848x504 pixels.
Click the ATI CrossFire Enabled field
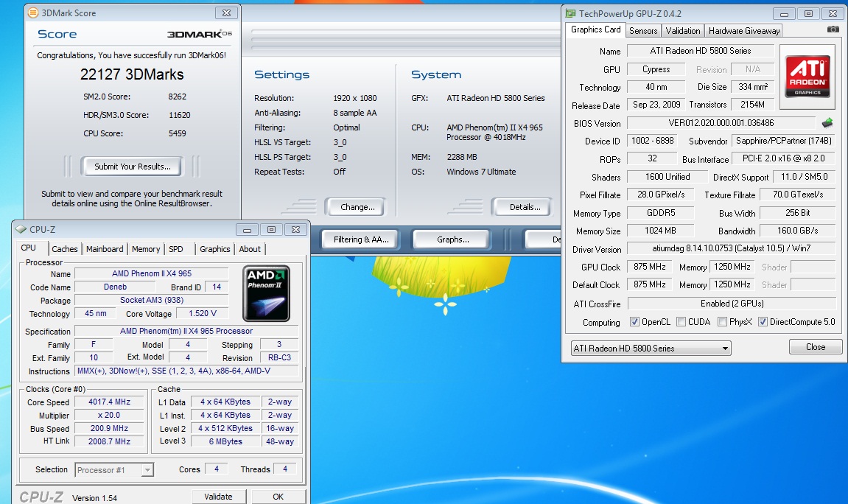point(732,304)
